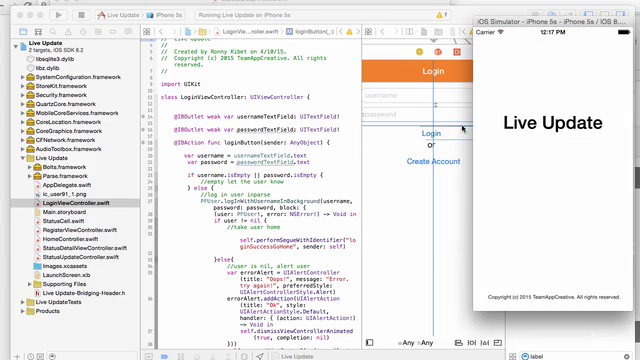Open the Align constraints menu icon
640x360 pixels.
click(459, 343)
